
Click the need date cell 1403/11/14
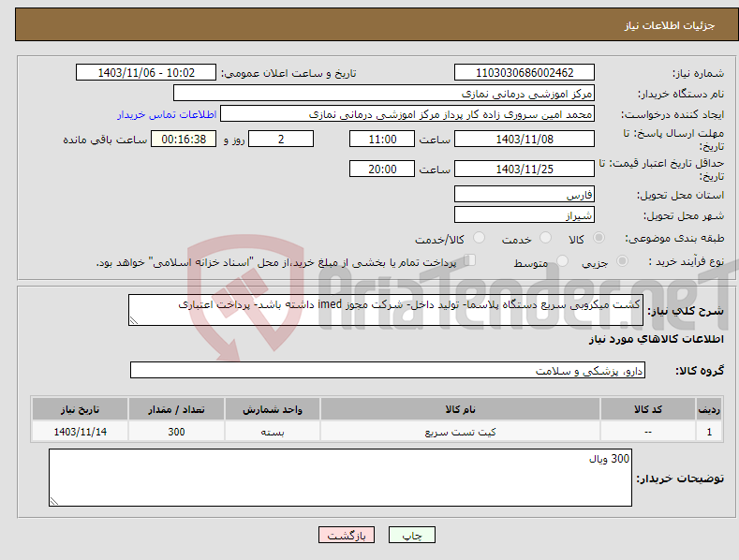tap(81, 432)
